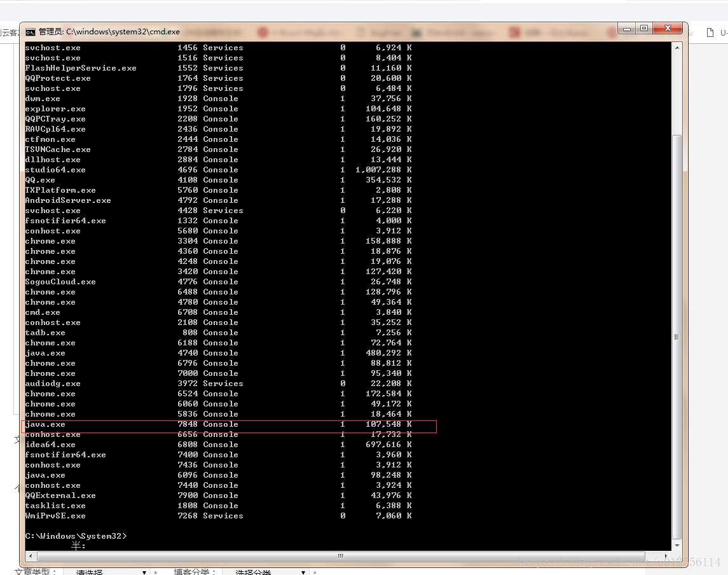728x575 pixels.
Task: Click the horizontal scrollbar thumb
Action: coord(341,556)
